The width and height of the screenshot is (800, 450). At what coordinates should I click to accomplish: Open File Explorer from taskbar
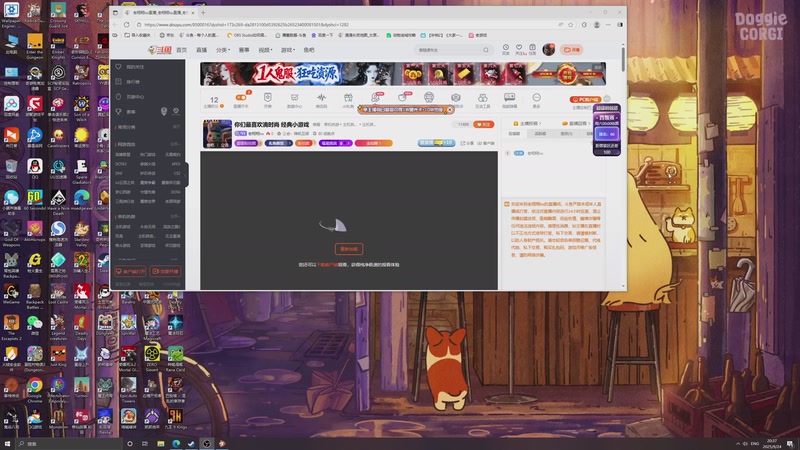pos(161,443)
